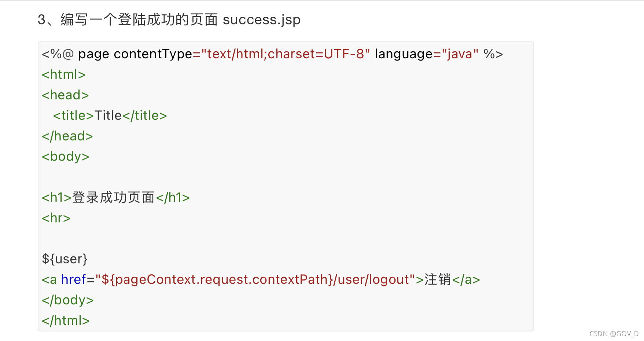Click the closing </head> tag line
The width and height of the screenshot is (644, 341).
[67, 136]
